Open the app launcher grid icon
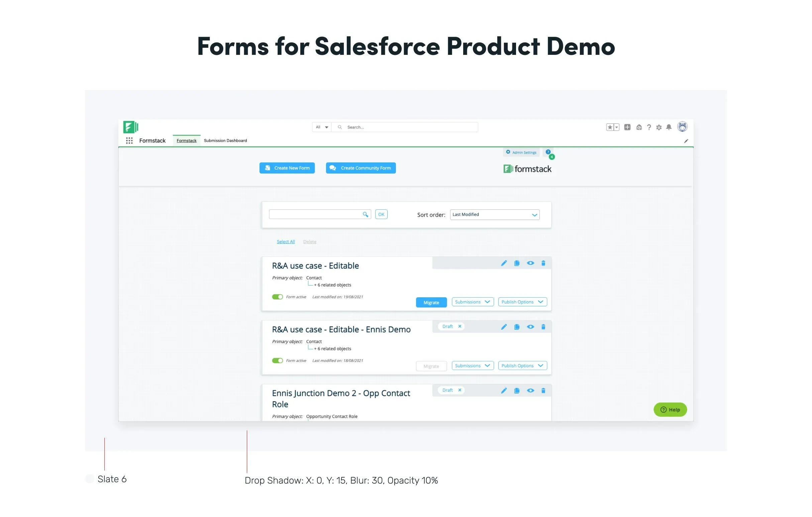This screenshot has width=812, height=517. pyautogui.click(x=129, y=141)
